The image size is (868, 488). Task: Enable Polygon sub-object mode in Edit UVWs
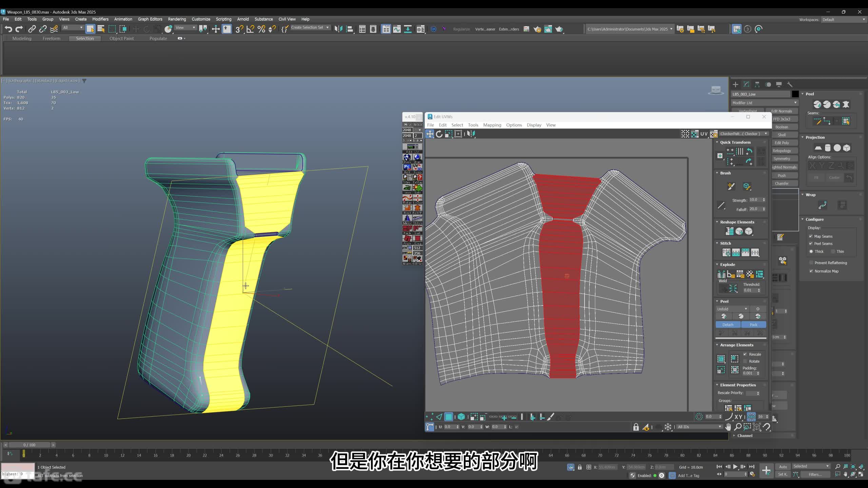point(449,417)
